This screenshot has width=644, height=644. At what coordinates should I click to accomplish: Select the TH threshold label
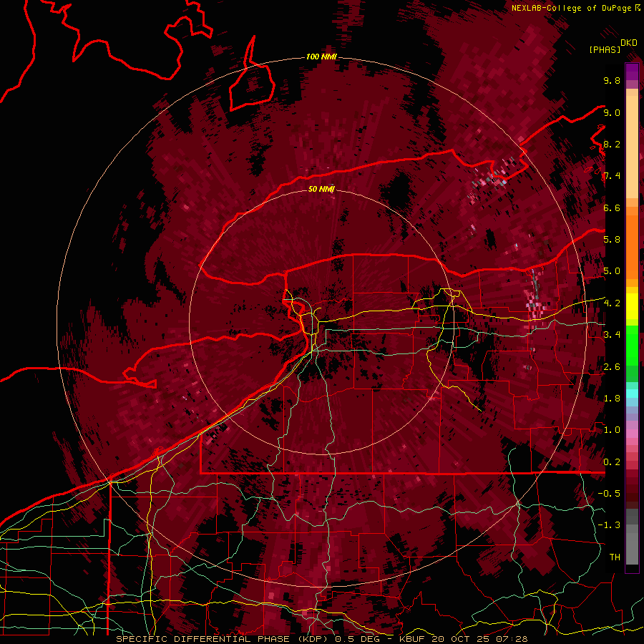coord(615,557)
